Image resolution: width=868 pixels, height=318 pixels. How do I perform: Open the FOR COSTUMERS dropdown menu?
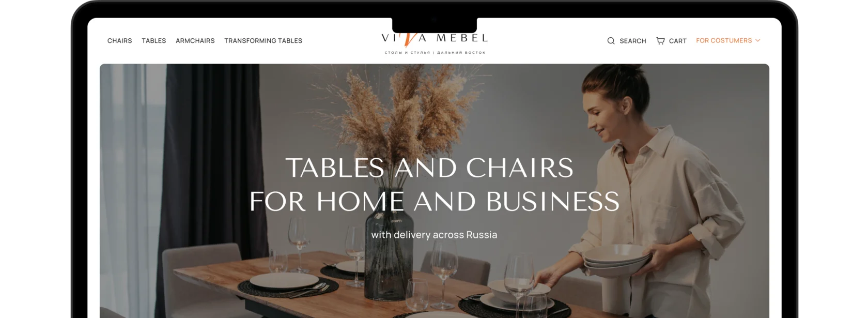[728, 40]
